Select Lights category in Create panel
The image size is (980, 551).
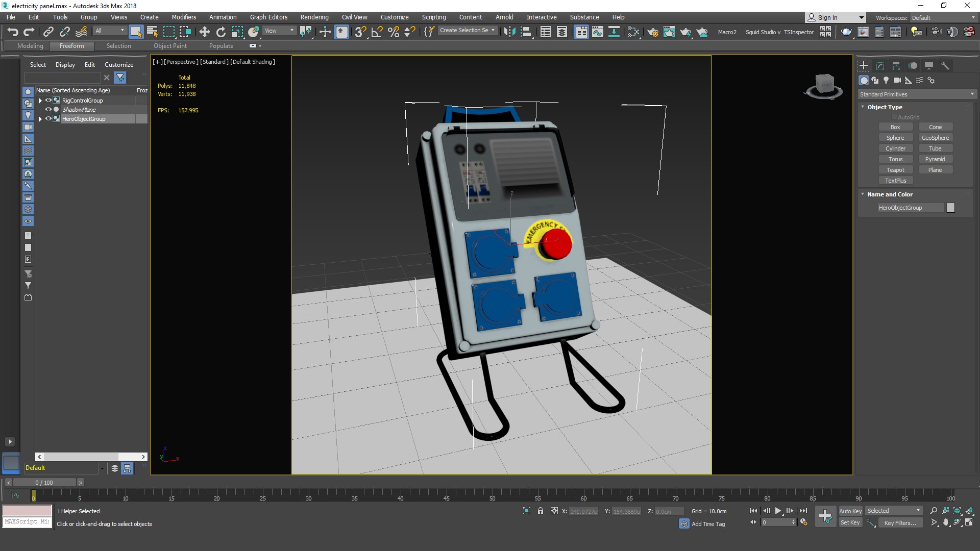pyautogui.click(x=886, y=80)
